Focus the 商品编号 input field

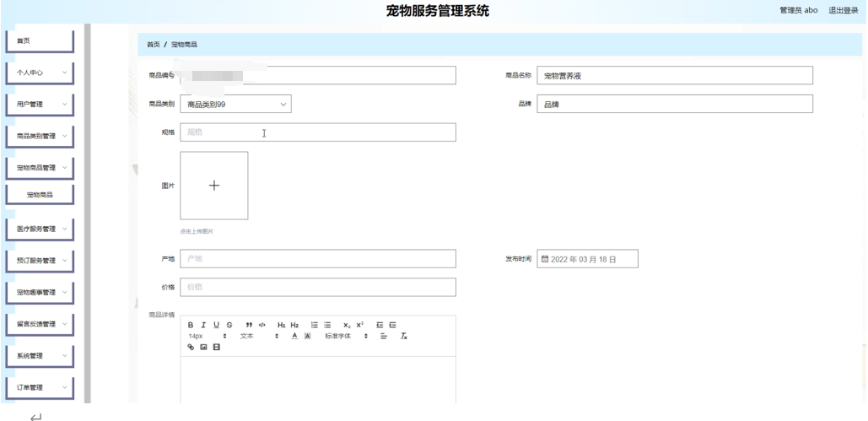318,75
